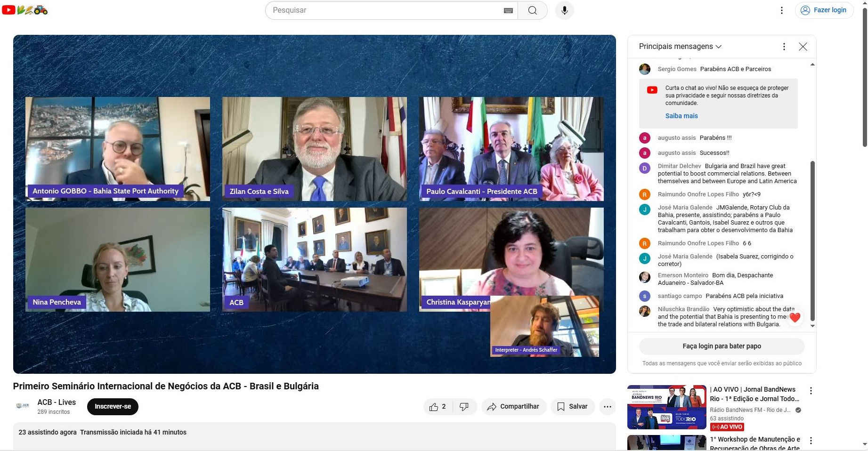Dislike the video with thumbs down
Image resolution: width=868 pixels, height=451 pixels.
[464, 407]
